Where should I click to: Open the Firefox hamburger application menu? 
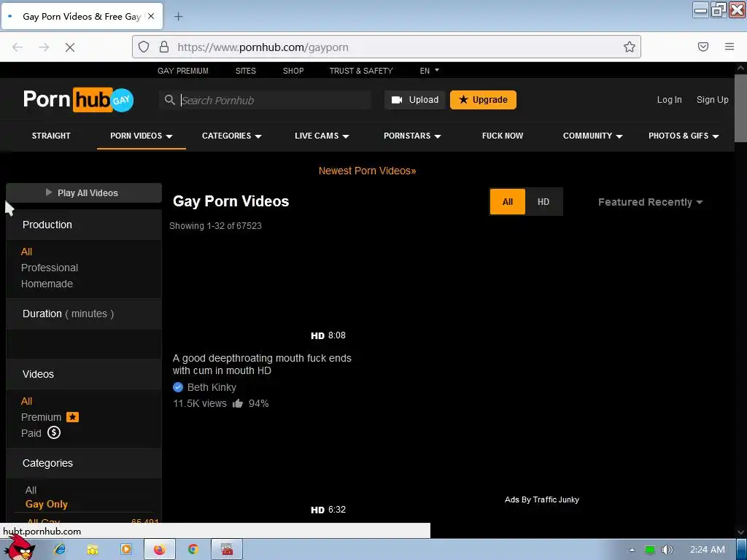[729, 47]
